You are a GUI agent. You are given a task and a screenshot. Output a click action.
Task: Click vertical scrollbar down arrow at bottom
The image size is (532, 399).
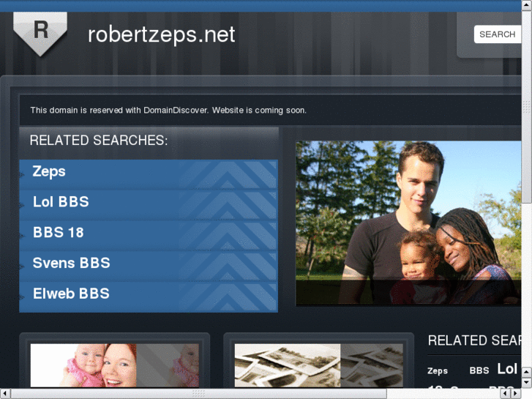pos(527,383)
